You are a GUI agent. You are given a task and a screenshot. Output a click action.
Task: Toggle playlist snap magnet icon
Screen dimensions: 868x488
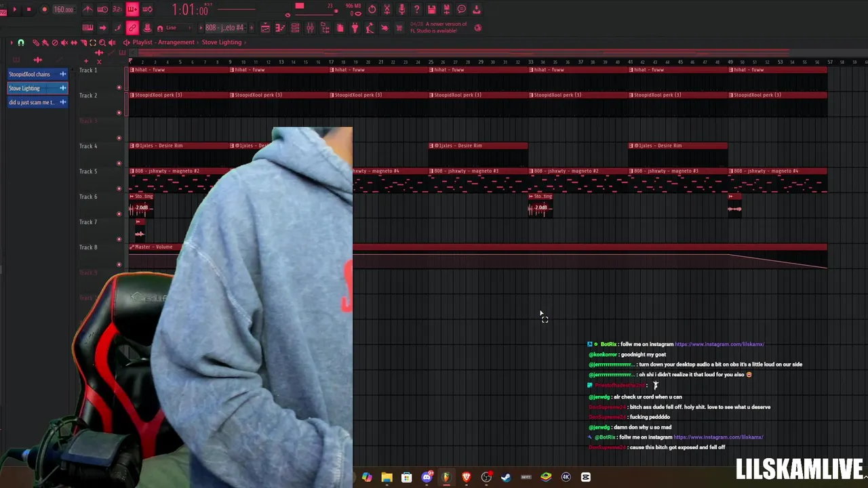[21, 42]
